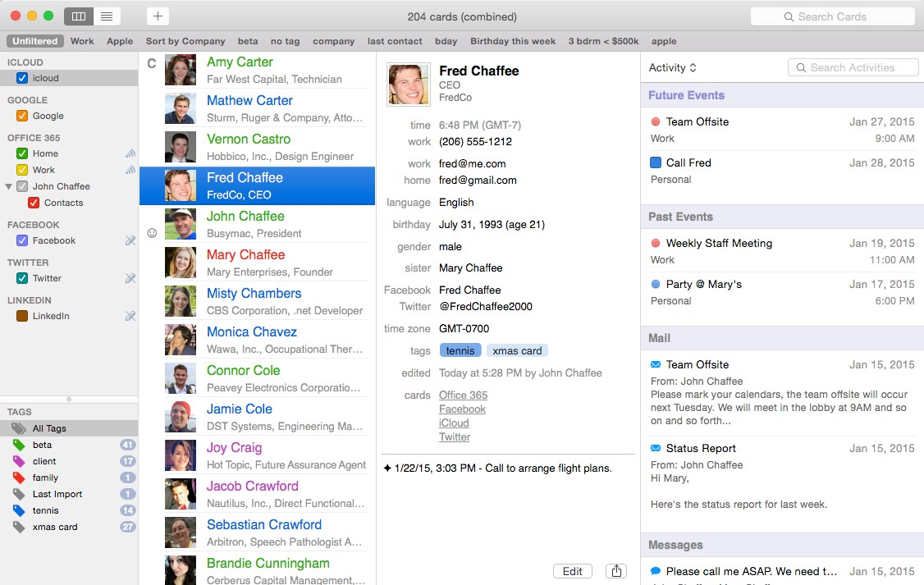Click the sidebar splitter handle above Tags
The width and height of the screenshot is (924, 585).
pos(69,400)
